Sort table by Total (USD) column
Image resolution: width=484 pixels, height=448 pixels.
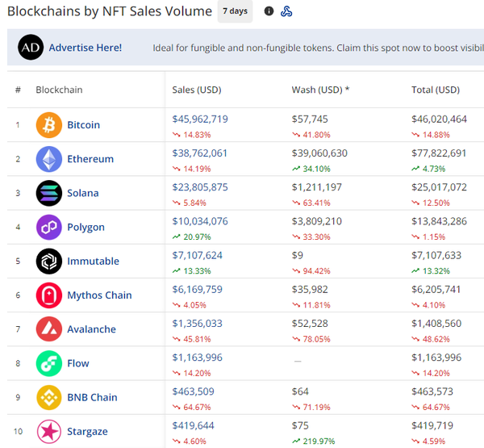[x=435, y=90]
